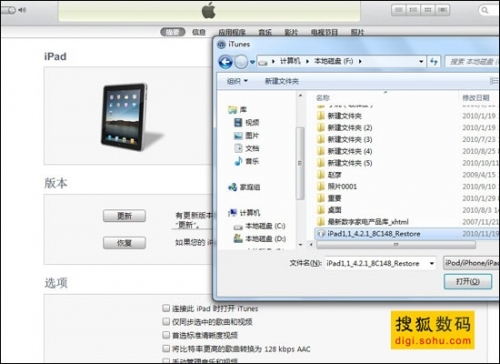Click sidebar scroll up arrow

click(x=300, y=96)
